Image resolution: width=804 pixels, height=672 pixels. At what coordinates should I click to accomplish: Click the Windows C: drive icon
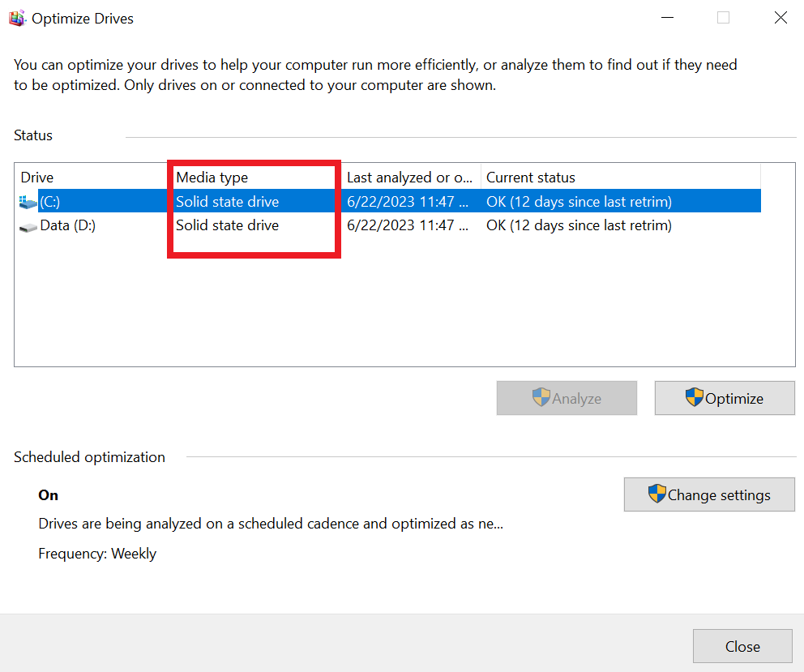(28, 202)
